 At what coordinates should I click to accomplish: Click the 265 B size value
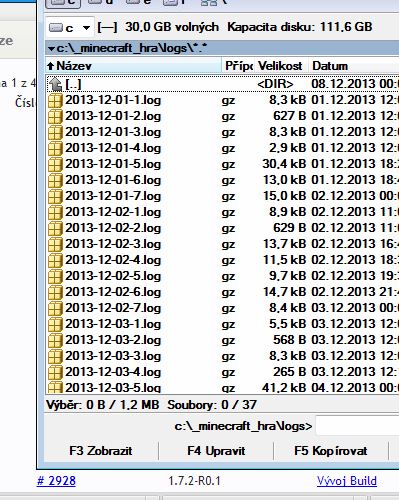point(290,372)
